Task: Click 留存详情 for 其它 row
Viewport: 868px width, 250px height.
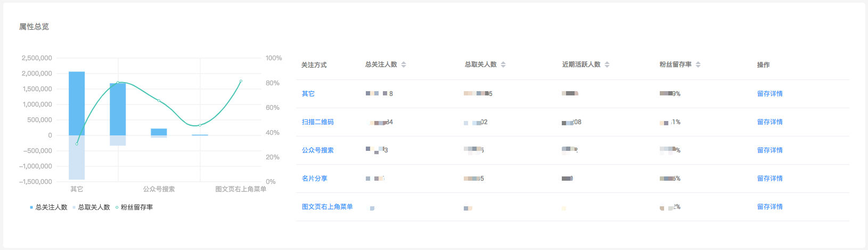Action: (x=770, y=94)
